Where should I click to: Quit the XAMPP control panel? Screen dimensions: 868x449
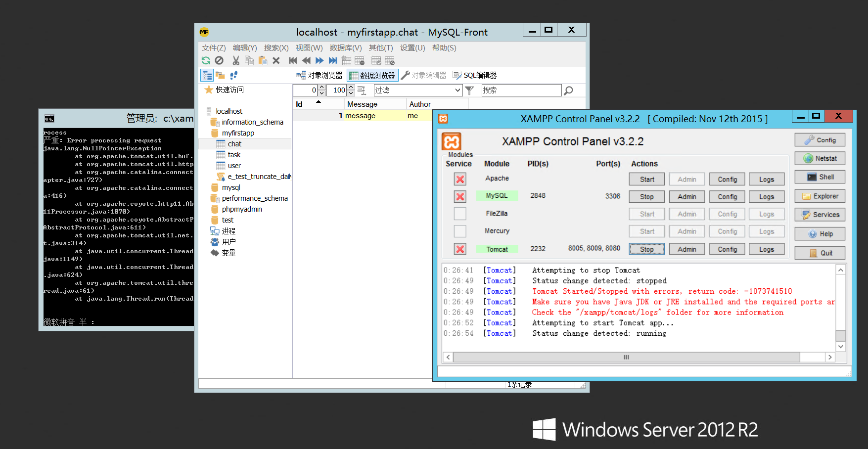(820, 253)
